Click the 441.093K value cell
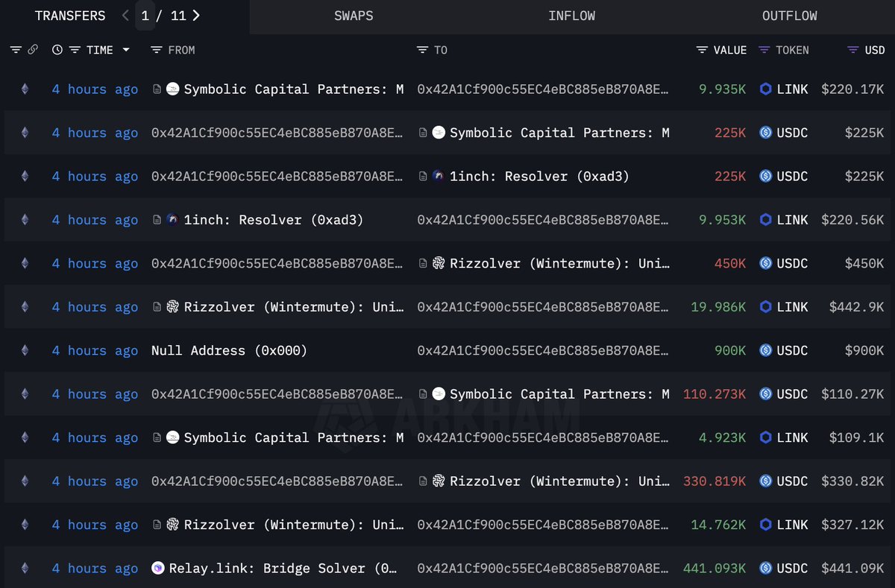Screen dimensions: 895x588 point(715,568)
